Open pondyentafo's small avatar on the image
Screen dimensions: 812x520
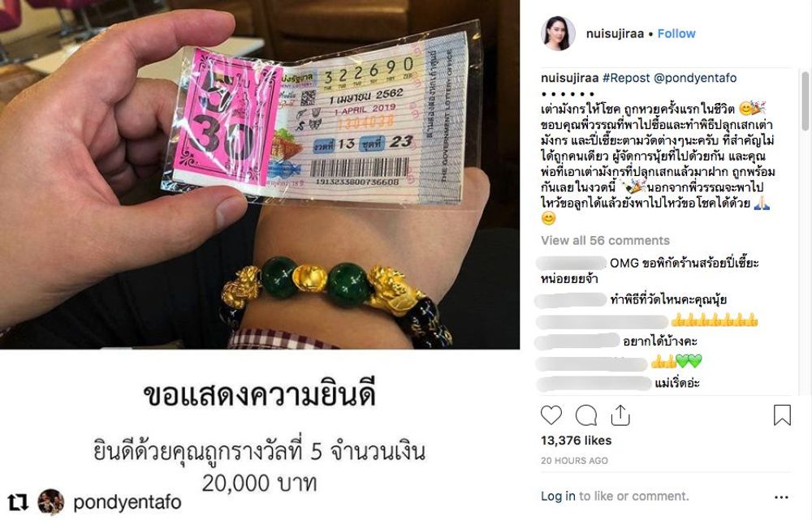50,502
